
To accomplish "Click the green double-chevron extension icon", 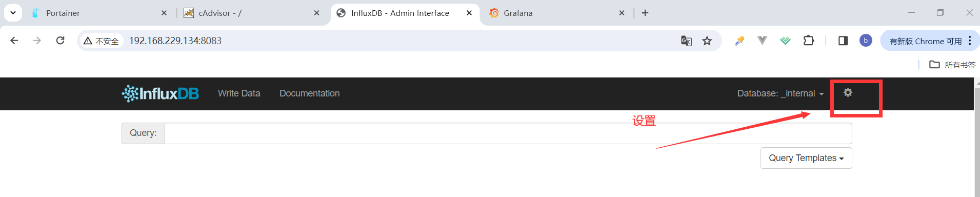I will click(x=785, y=41).
